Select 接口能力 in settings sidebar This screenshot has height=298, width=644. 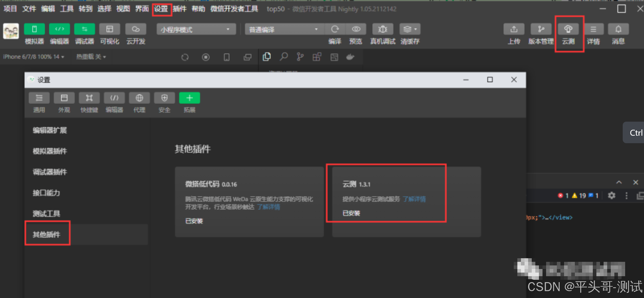46,193
